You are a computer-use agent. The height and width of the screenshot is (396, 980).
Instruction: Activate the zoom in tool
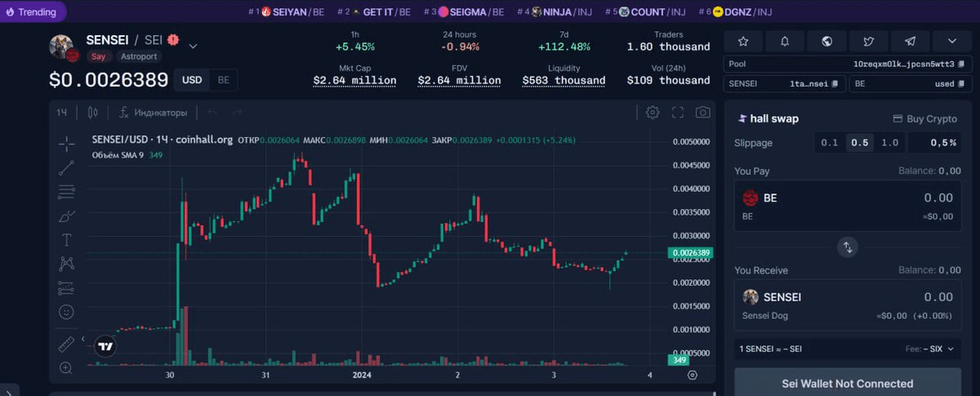click(x=66, y=368)
